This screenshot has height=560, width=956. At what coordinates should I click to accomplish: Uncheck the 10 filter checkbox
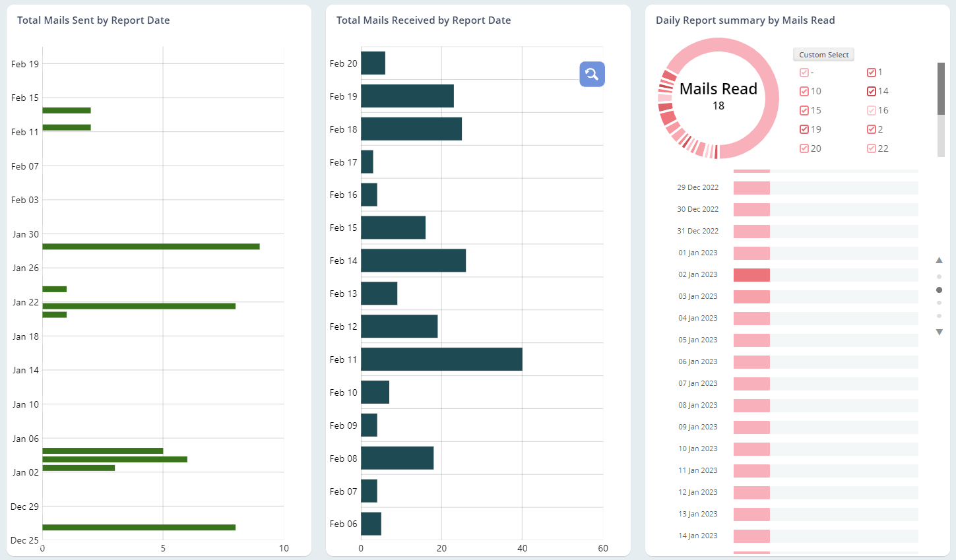tap(803, 91)
